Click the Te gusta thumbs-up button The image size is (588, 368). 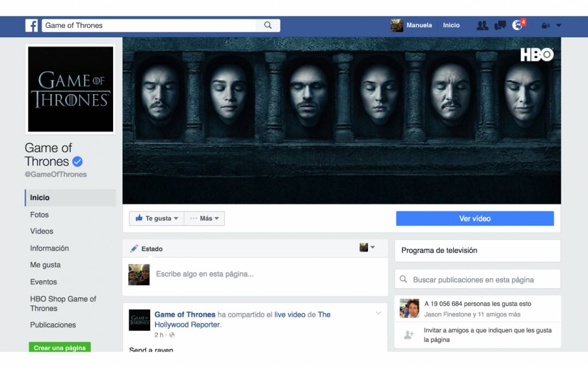[156, 218]
